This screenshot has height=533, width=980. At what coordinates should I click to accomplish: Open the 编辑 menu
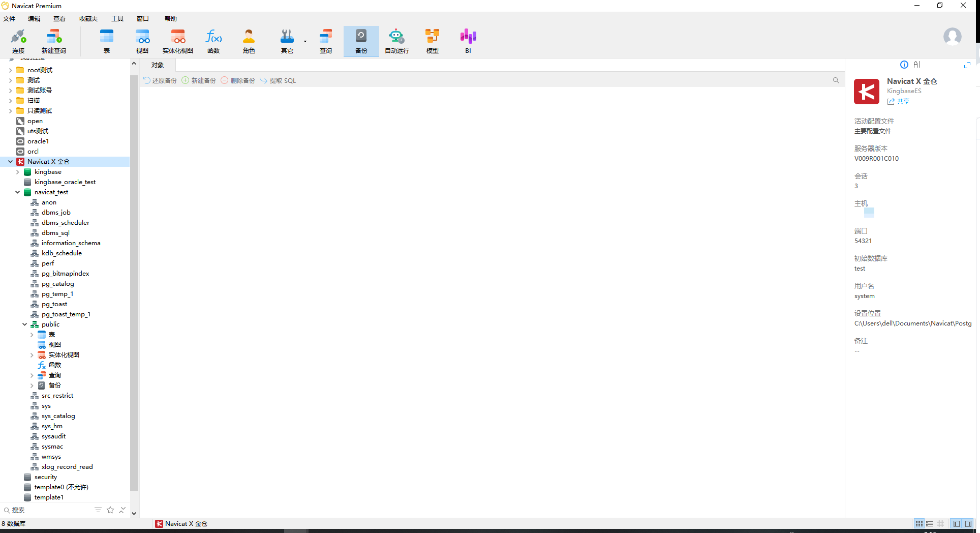[34, 19]
